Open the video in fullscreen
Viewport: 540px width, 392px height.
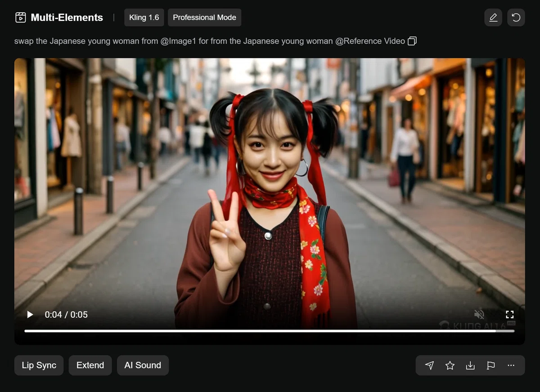point(509,314)
